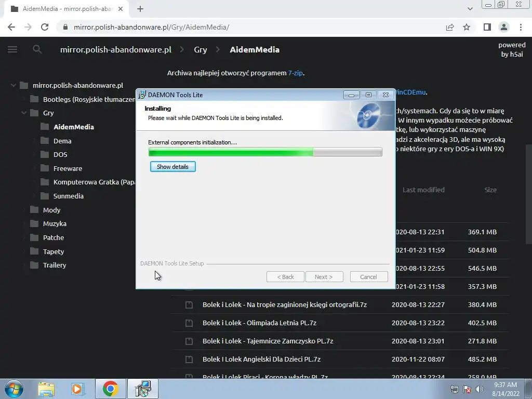Image resolution: width=532 pixels, height=399 pixels.
Task: Sort files by Size column
Action: pos(490,190)
